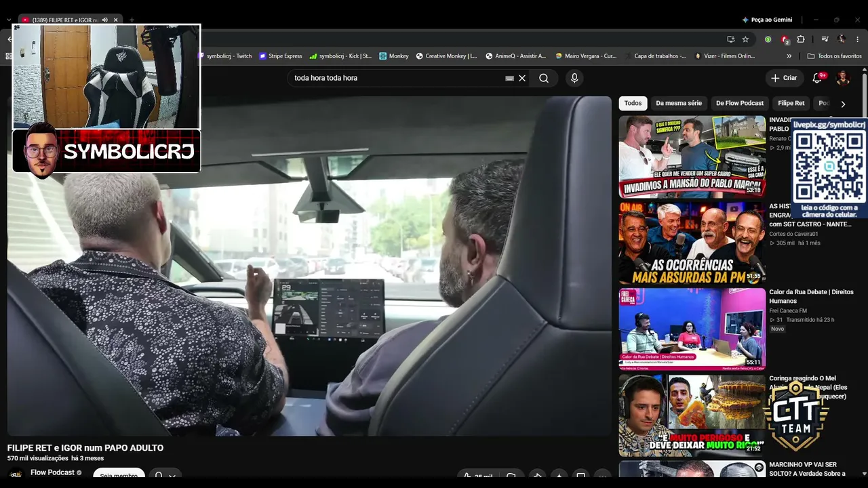Image resolution: width=868 pixels, height=488 pixels.
Task: Open the Coringa reagindo video thumbnail
Action: click(x=692, y=415)
